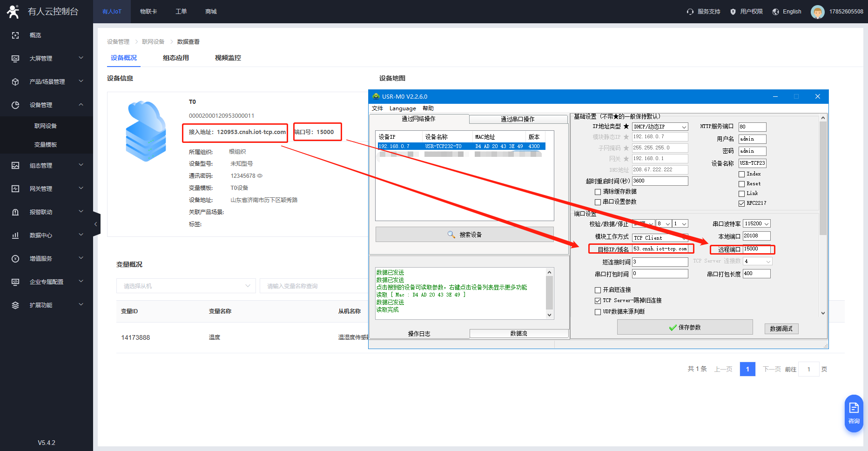Switch to the 组态应用 tab

[175, 58]
